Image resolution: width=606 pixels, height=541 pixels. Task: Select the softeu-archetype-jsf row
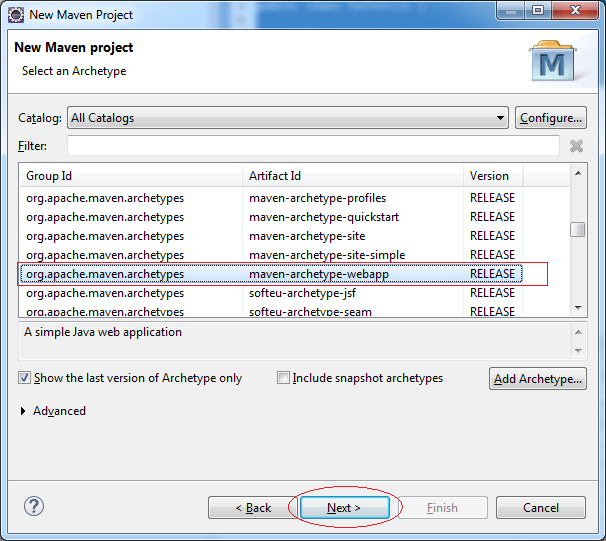[271, 293]
